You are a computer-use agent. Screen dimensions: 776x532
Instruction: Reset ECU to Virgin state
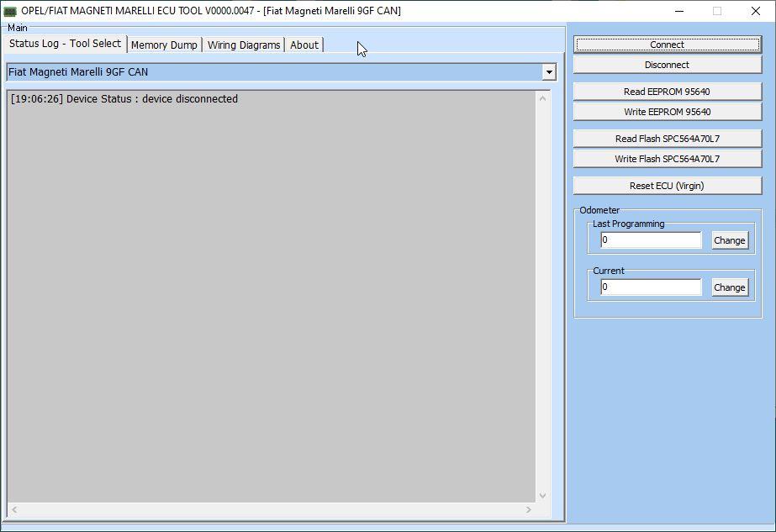tap(667, 186)
